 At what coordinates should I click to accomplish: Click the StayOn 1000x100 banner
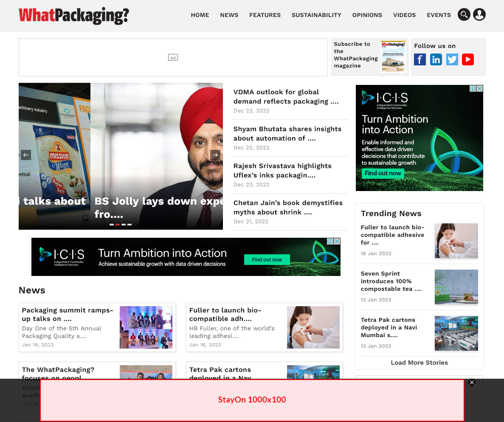pyautogui.click(x=252, y=400)
